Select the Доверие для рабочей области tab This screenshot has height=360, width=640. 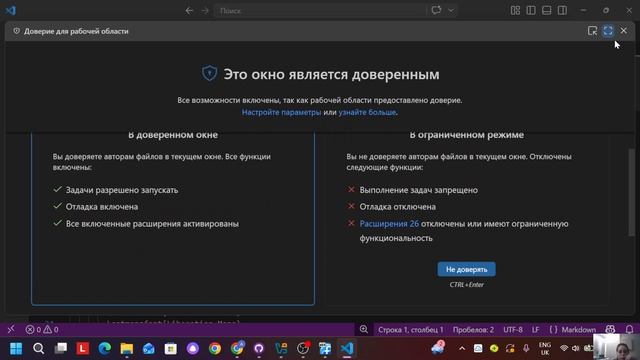coord(71,31)
